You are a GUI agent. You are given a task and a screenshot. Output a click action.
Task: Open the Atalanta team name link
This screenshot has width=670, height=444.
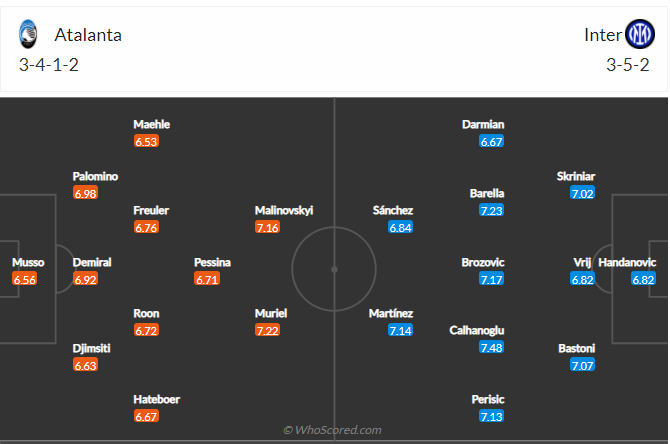(x=88, y=35)
